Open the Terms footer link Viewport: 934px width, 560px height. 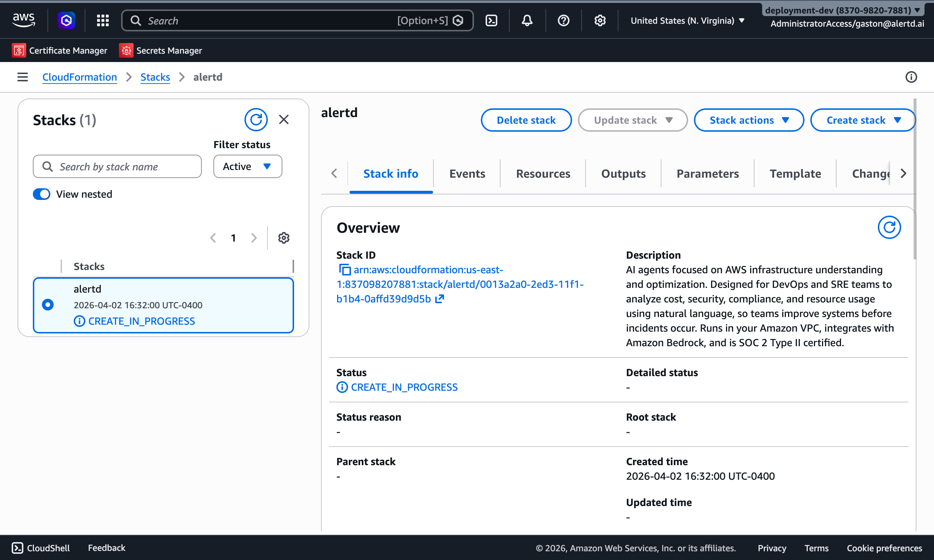pyautogui.click(x=816, y=548)
